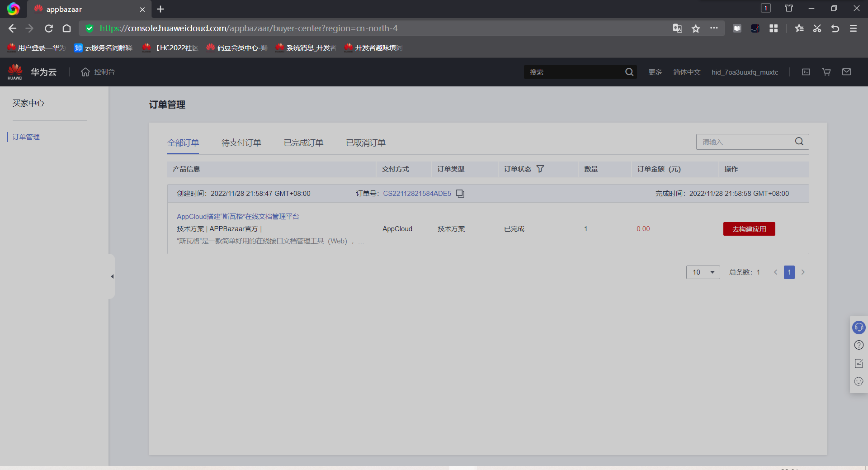Open the help question mark icon

point(859,345)
